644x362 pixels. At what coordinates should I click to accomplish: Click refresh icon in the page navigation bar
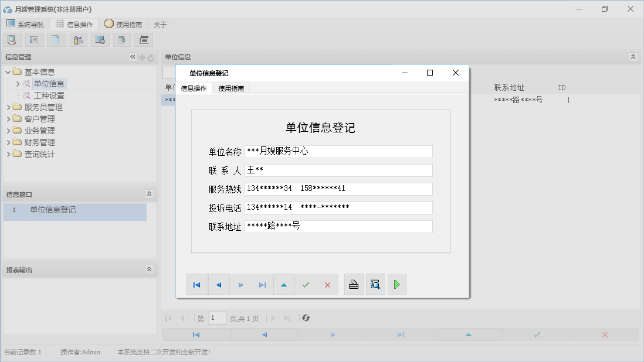pos(306,317)
